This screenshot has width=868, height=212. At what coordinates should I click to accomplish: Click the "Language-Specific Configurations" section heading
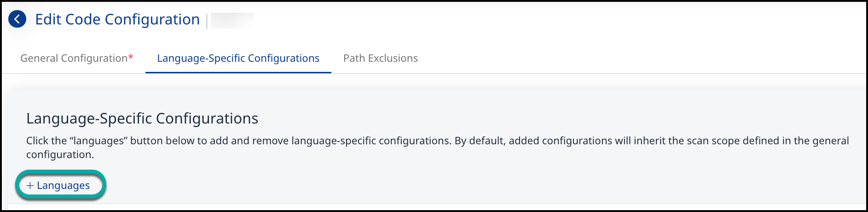[x=142, y=118]
